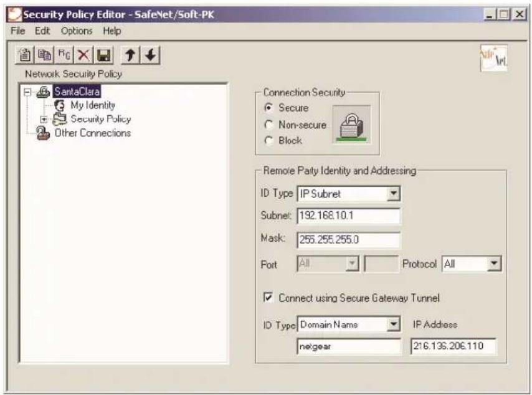This screenshot has height=395, width=532.
Task: Click the Other Connections tree icon
Action: (43, 133)
